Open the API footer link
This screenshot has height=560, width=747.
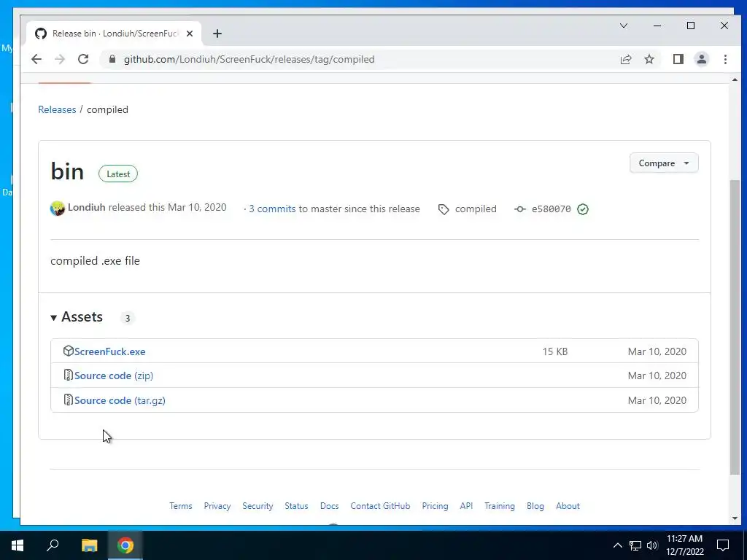466,506
